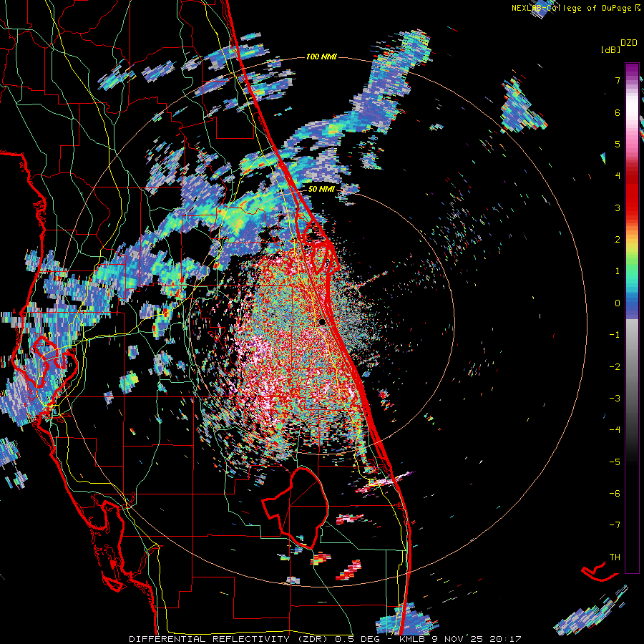Click the 5 value on the scale

tap(618, 144)
